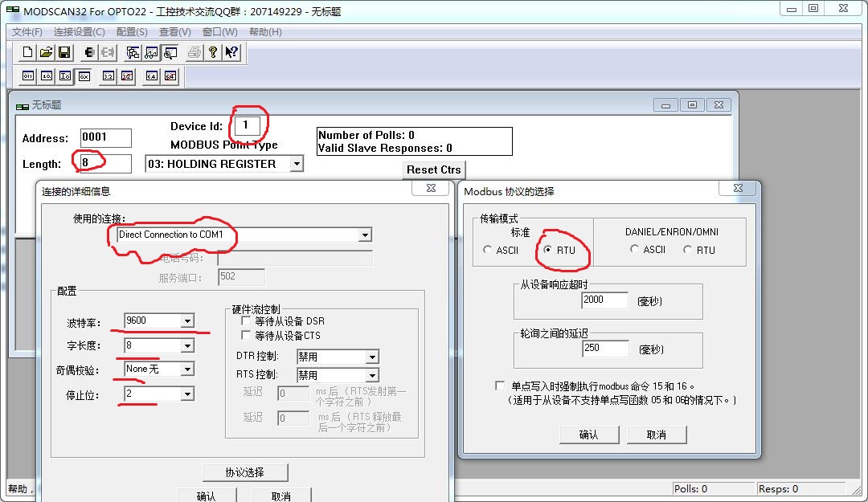The image size is (868, 502).
Task: Open the 查看(V) menu
Action: click(174, 32)
